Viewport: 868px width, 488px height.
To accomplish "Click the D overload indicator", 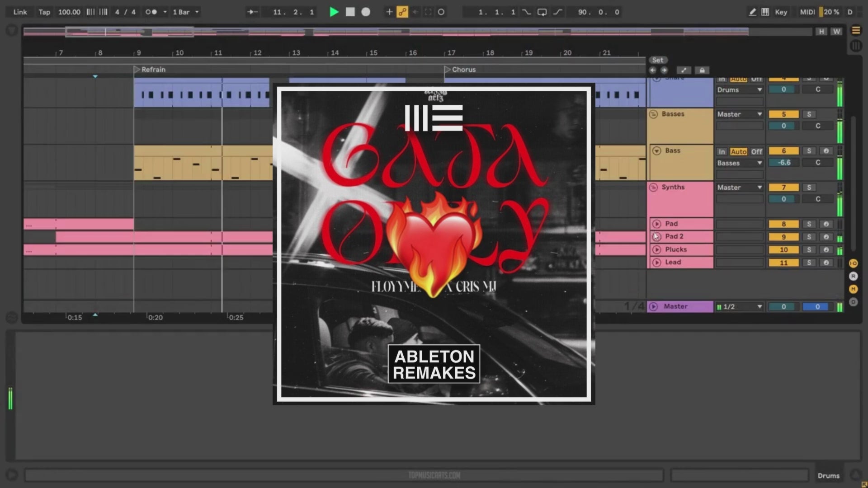I will click(x=850, y=12).
